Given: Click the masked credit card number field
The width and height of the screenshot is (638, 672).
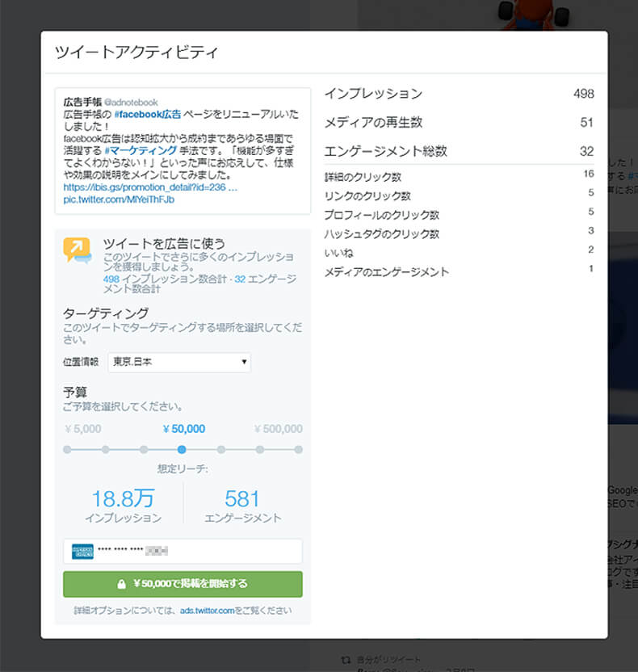Looking at the screenshot, I should click(x=183, y=551).
